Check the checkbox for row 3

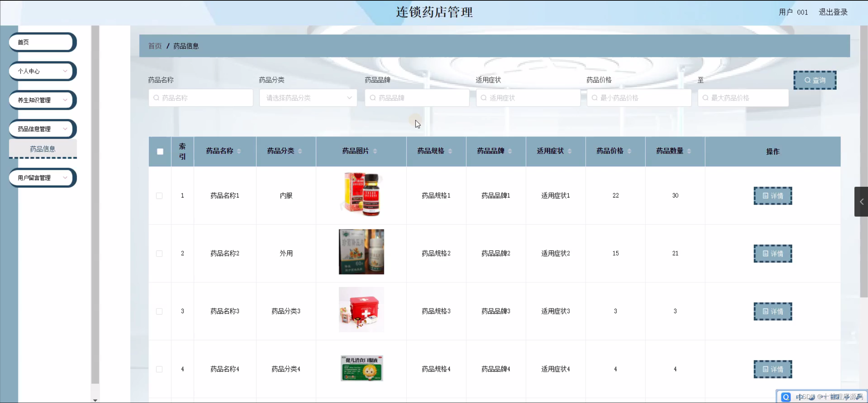tap(159, 311)
